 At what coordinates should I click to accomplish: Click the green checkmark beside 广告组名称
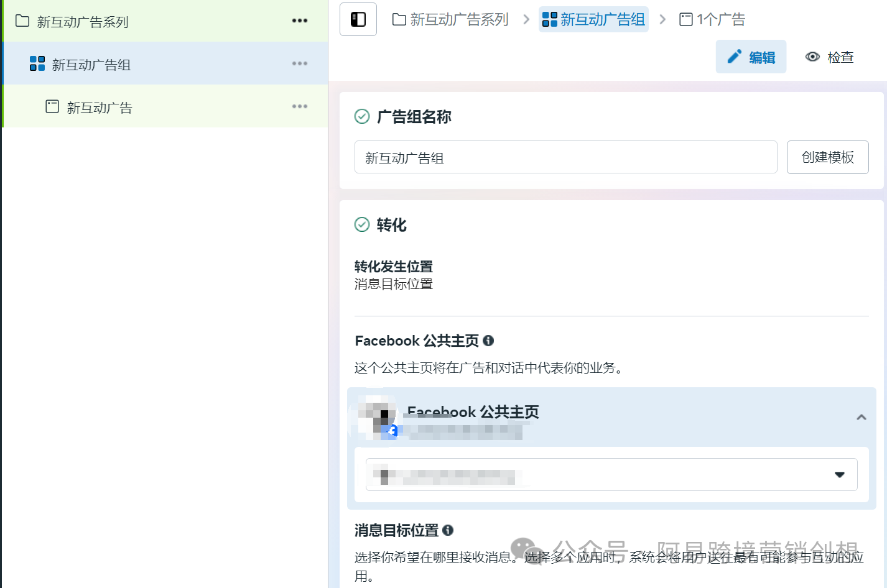click(x=362, y=116)
